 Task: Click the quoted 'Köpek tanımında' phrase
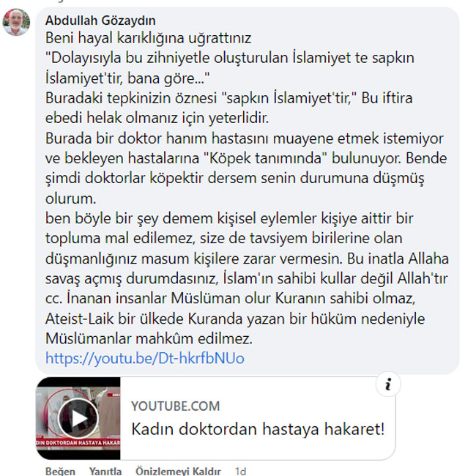point(264,158)
